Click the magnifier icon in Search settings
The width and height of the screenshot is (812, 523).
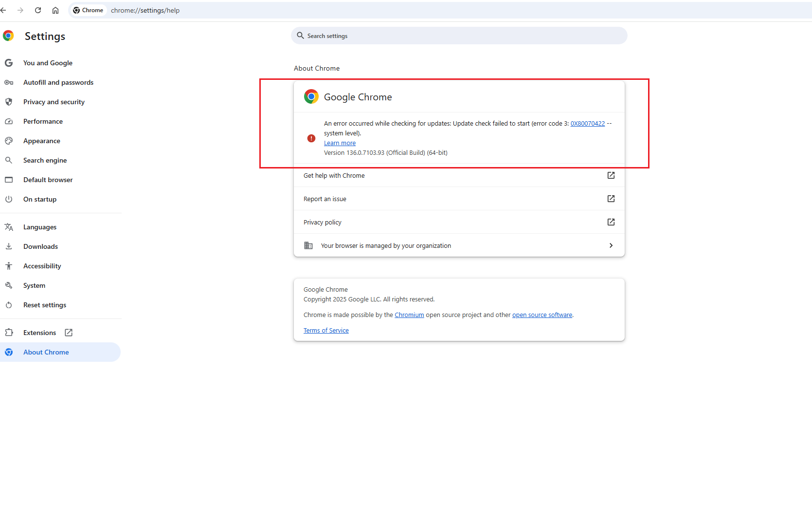(300, 36)
